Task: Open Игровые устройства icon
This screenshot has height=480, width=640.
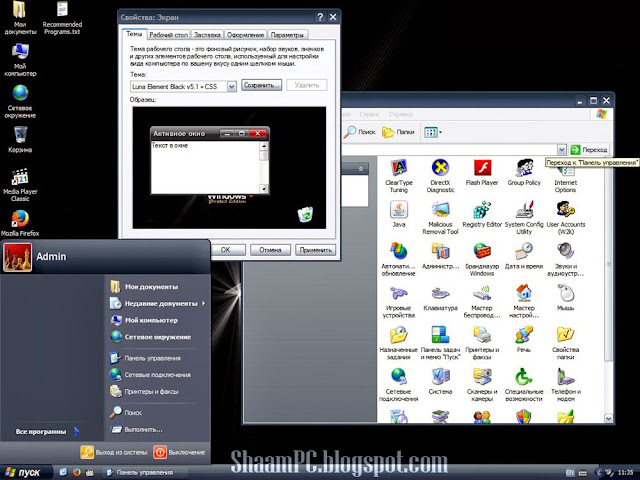Action: coord(399,302)
